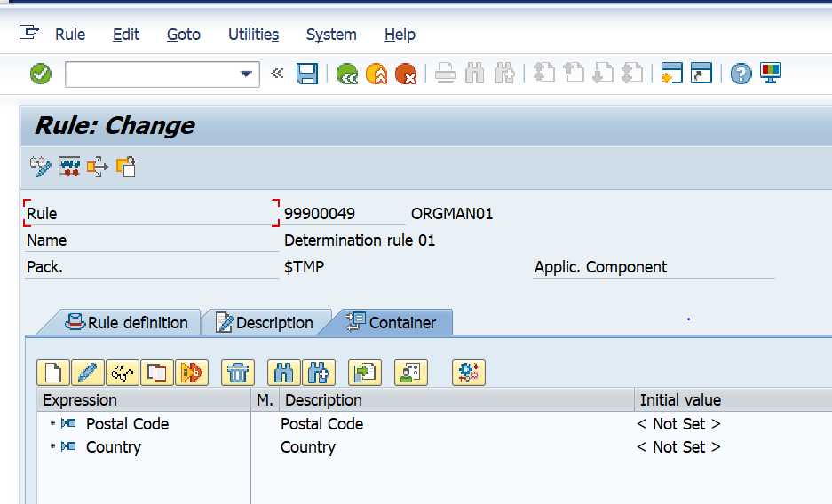The width and height of the screenshot is (832, 504).
Task: Open Customize Local Layout monitor icon
Action: (x=771, y=74)
